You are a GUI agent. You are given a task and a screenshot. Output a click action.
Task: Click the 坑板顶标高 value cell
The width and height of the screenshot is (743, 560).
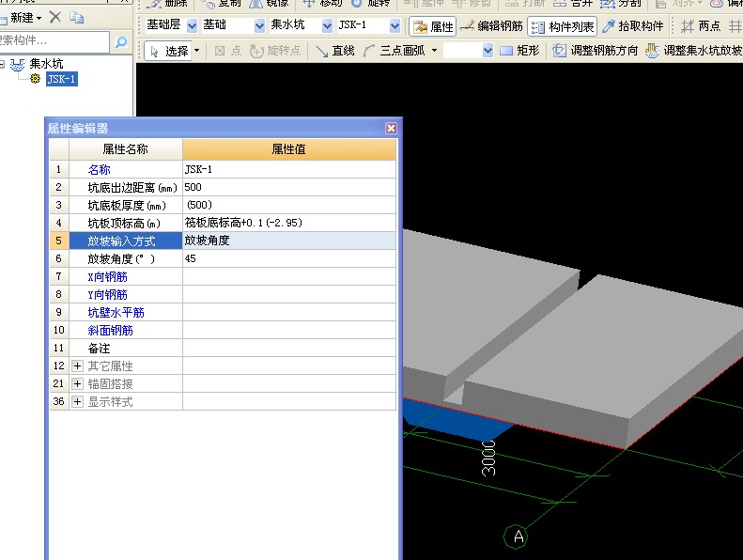tap(289, 223)
